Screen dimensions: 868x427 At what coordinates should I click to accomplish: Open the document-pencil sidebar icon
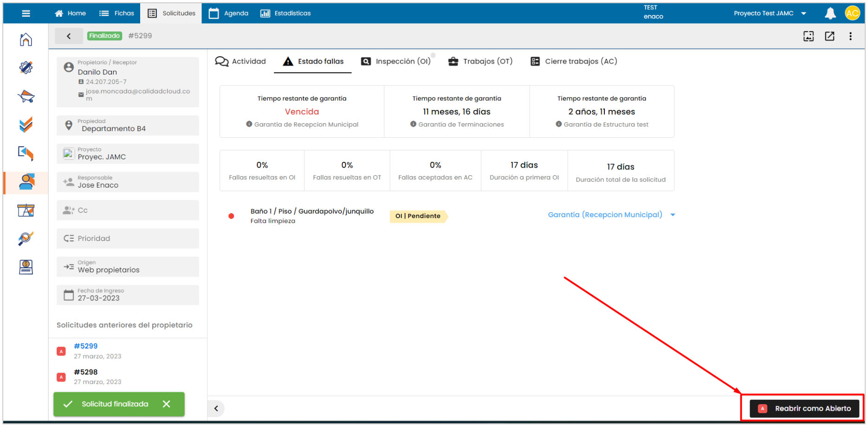pyautogui.click(x=26, y=153)
